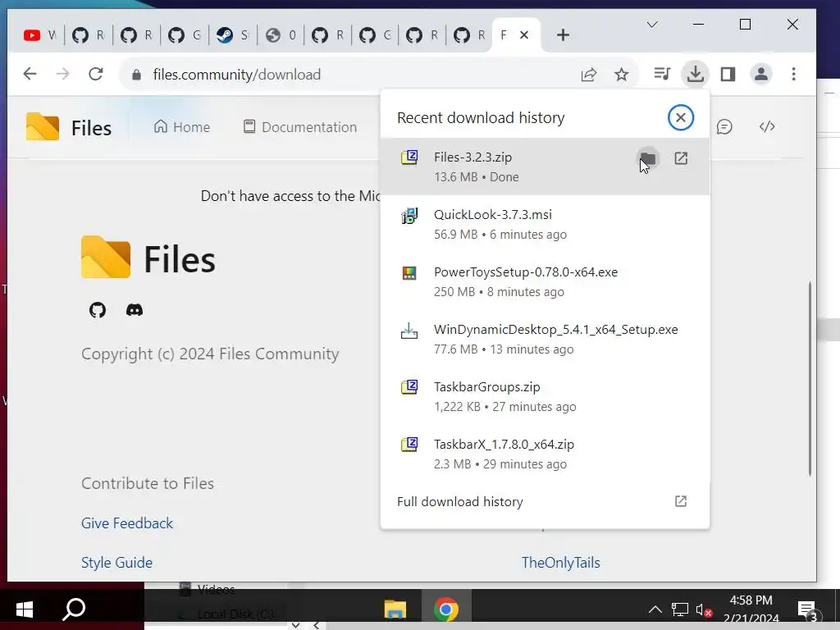Select TaskbarX_1.7.8.0_x64.zip download entry
This screenshot has width=840, height=630.
tap(545, 453)
